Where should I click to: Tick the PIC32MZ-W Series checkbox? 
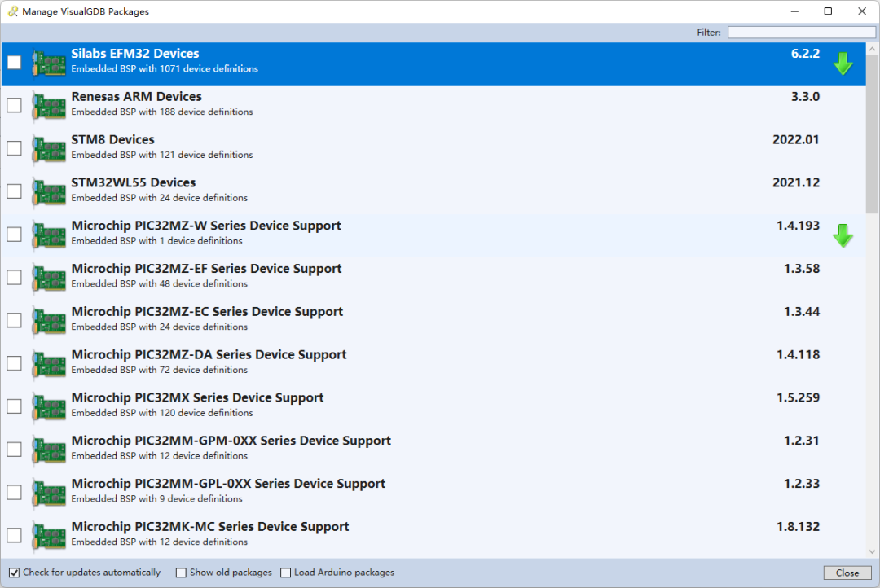[14, 234]
